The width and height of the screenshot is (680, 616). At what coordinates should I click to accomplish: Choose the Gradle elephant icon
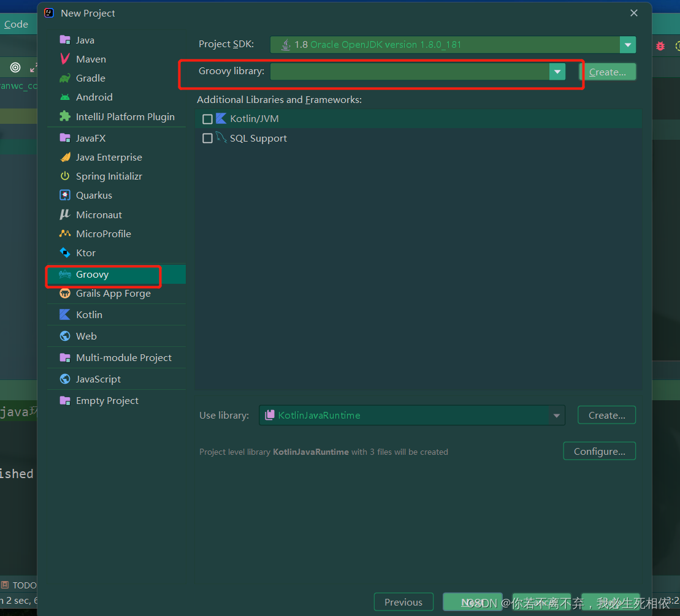point(65,78)
